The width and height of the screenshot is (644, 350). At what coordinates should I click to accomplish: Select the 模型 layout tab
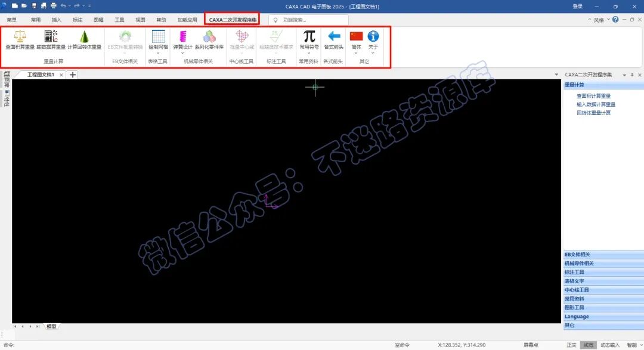[x=51, y=326]
